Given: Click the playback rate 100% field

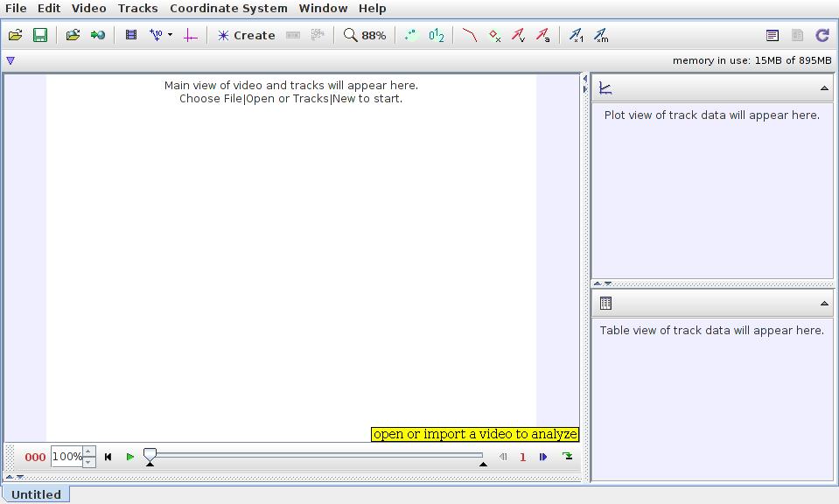Looking at the screenshot, I should [x=66, y=457].
